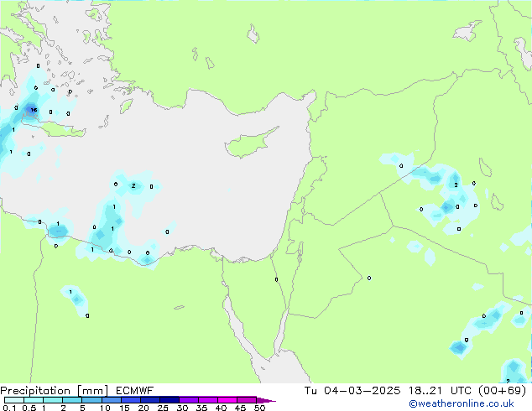Image resolution: width=532 pixels, height=411 pixels.
Task: Click the '40' legend value
Action: click(x=221, y=408)
